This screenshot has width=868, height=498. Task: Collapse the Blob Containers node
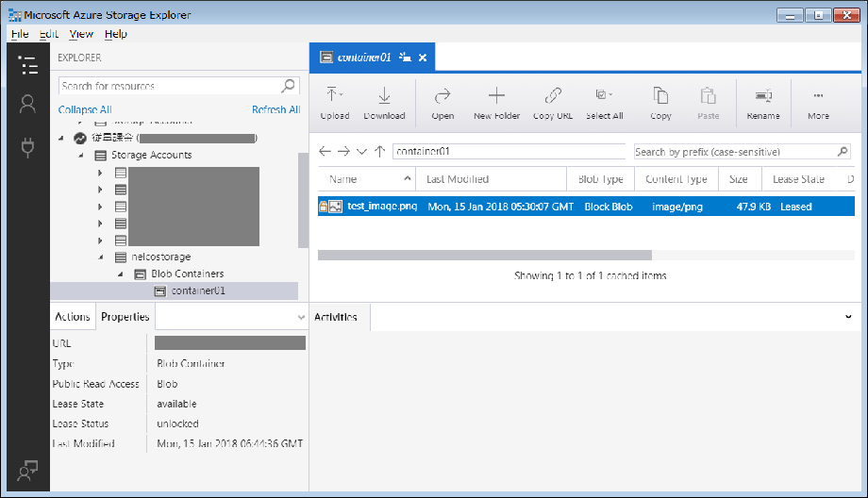(x=119, y=274)
